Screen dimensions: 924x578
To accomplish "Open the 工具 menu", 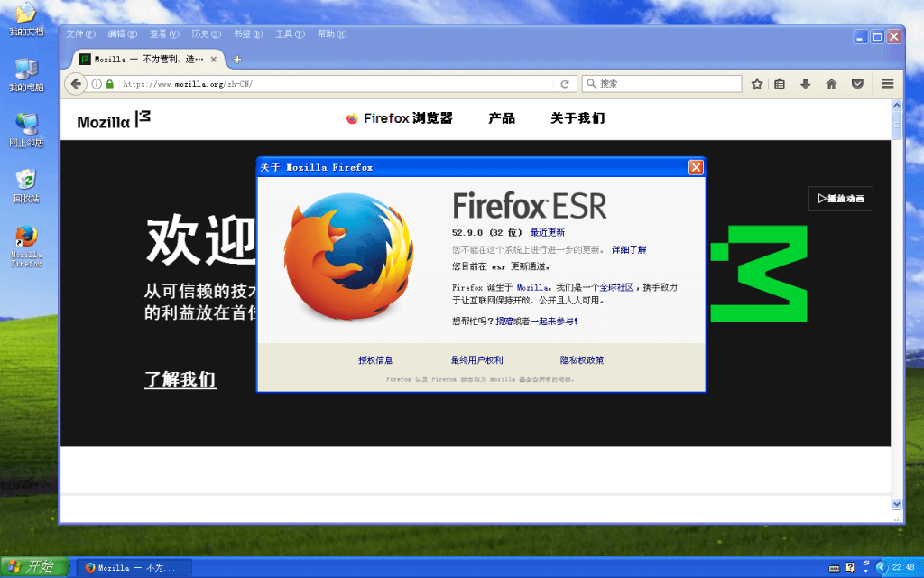I will [x=290, y=34].
